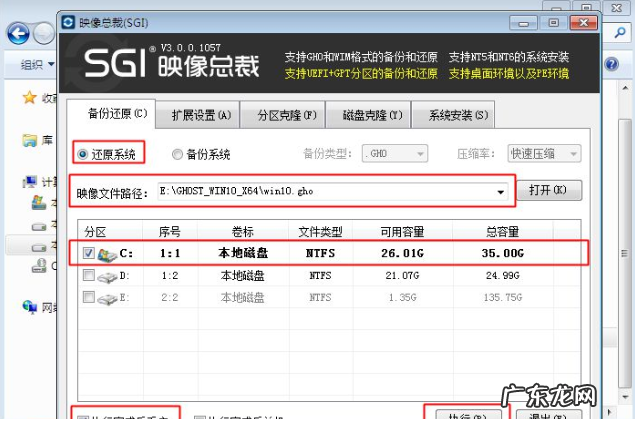The image size is (635, 425).
Task: Click the D: drive disk icon
Action: (107, 277)
